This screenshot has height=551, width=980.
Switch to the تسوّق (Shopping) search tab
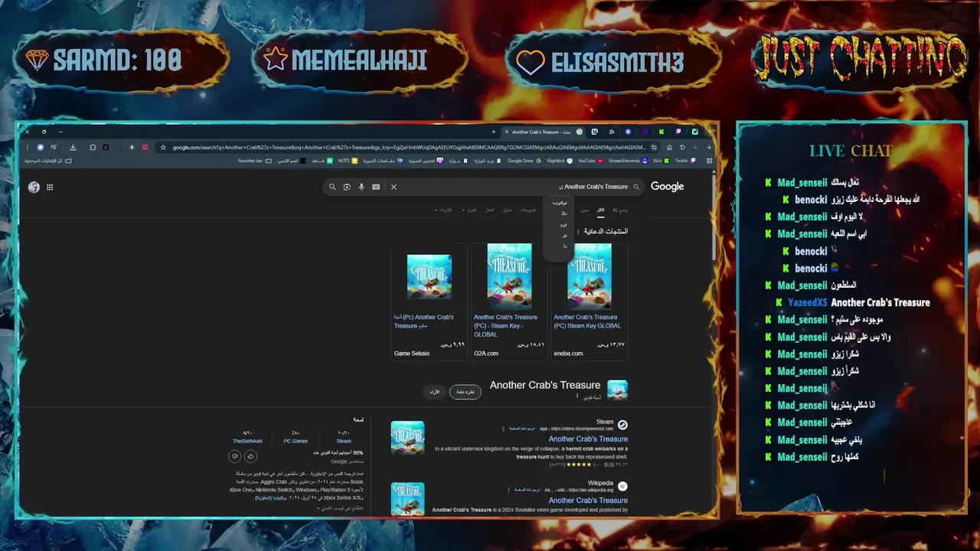pos(507,210)
